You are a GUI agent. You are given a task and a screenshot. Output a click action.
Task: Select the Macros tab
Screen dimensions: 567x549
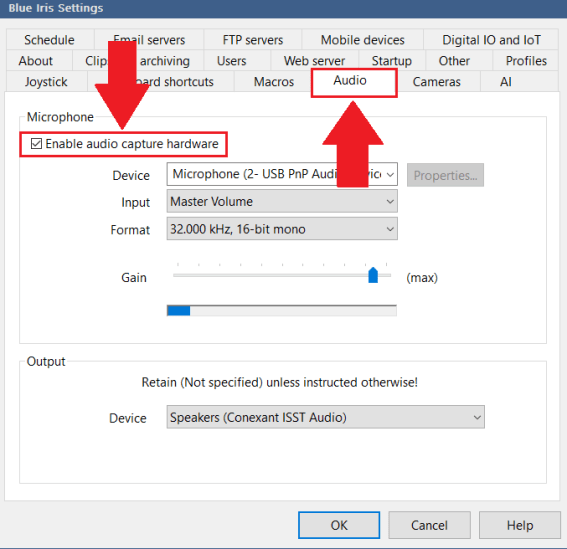click(274, 82)
